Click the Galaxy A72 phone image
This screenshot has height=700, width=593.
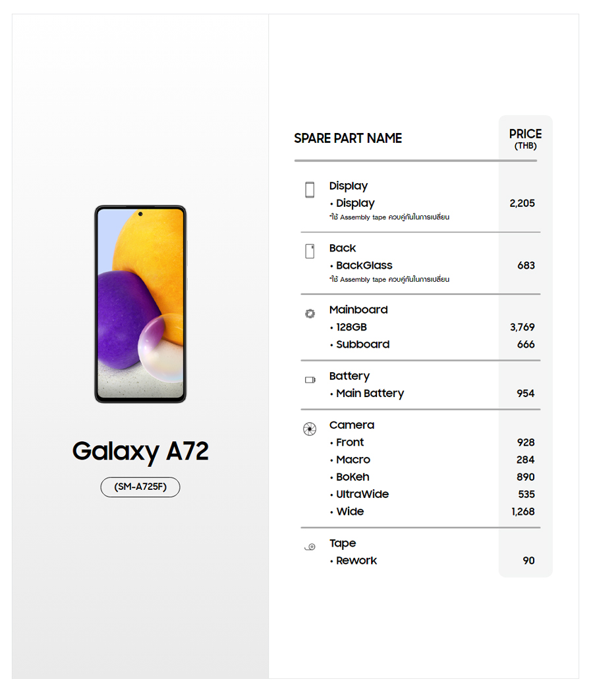pos(140,304)
